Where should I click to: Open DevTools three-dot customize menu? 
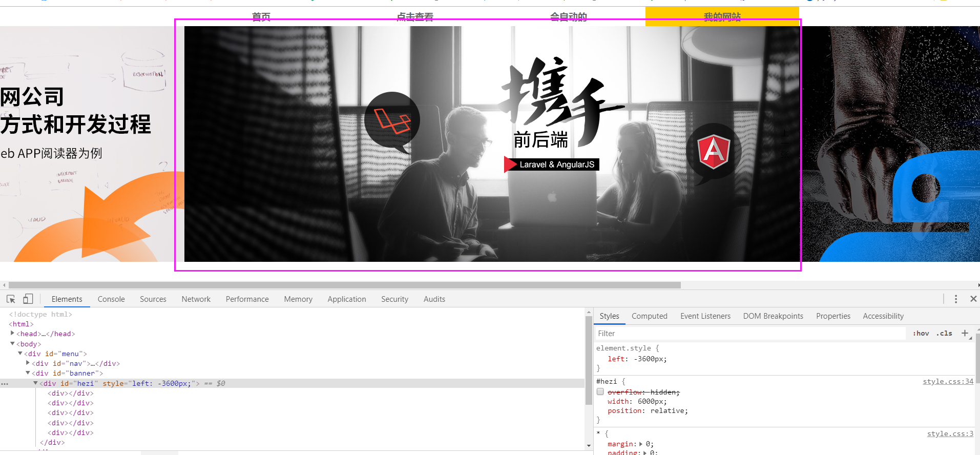[956, 299]
